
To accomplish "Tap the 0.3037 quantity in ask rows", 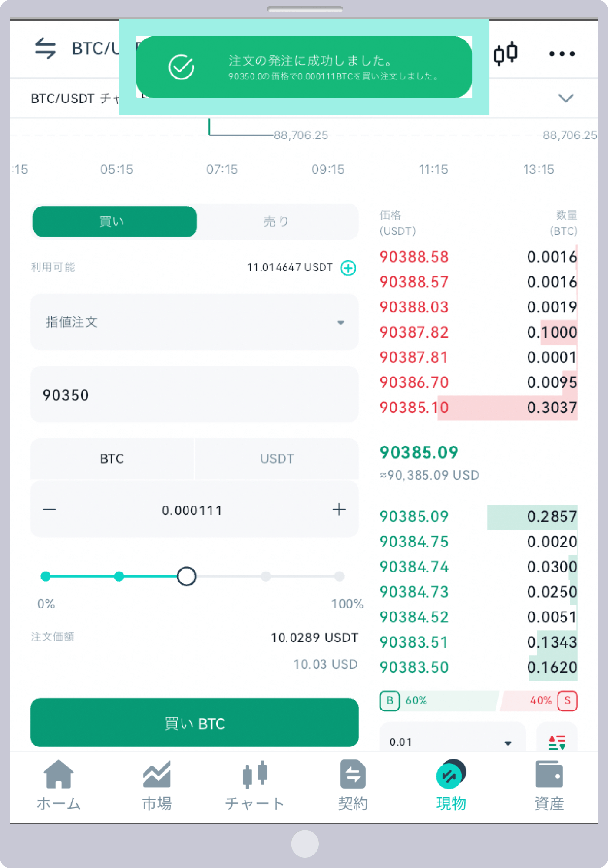I will click(x=552, y=408).
